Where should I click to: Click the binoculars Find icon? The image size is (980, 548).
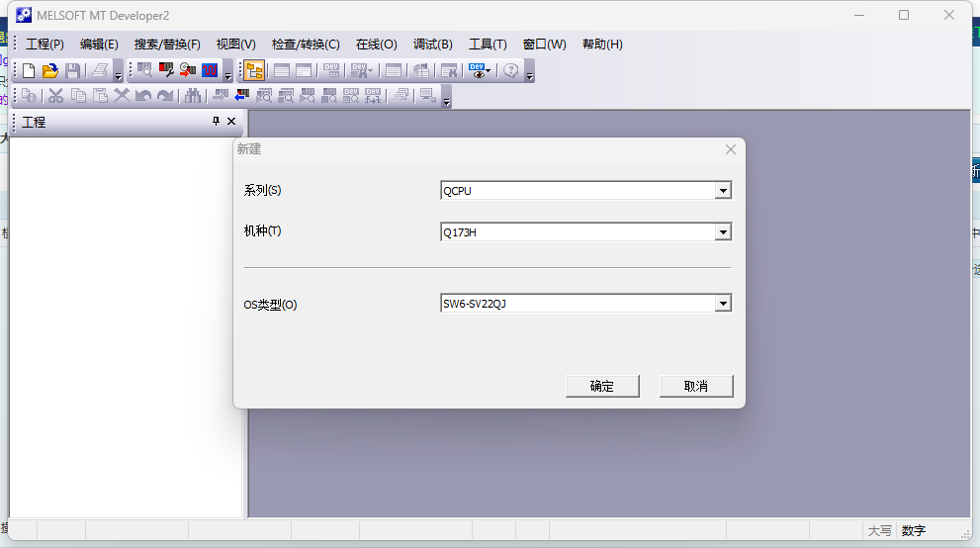(192, 96)
